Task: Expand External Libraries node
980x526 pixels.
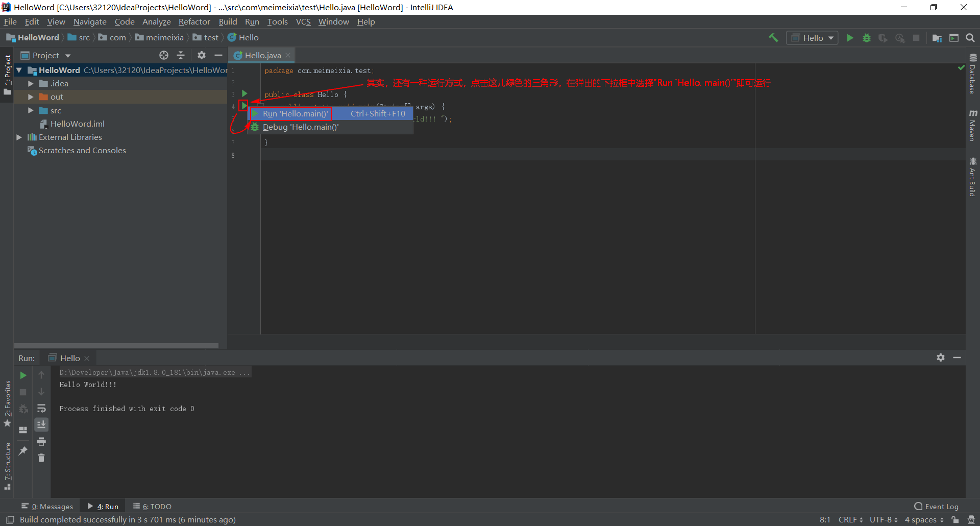Action: (x=19, y=137)
